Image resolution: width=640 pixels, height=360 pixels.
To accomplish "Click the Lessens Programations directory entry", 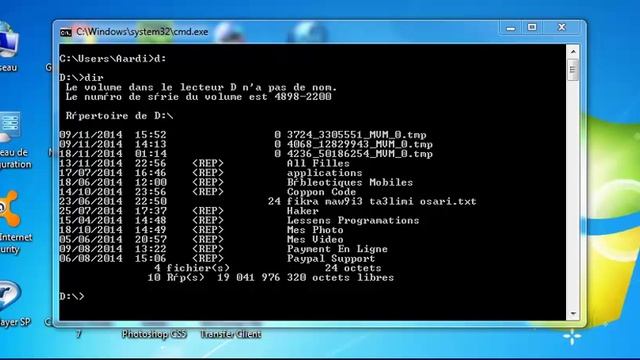I will pyautogui.click(x=240, y=220).
